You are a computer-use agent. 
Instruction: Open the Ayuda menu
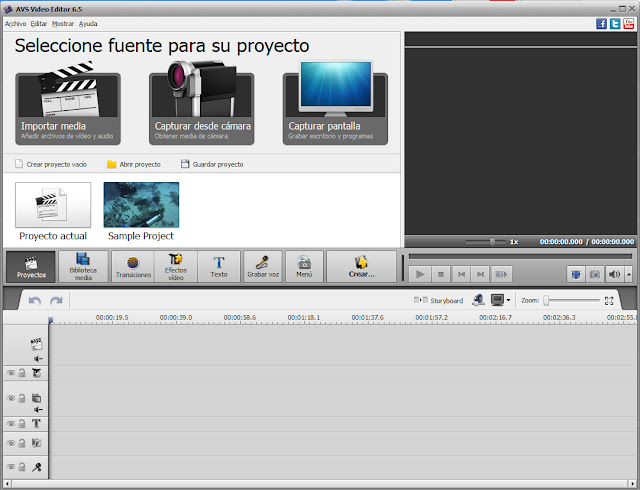[88, 22]
